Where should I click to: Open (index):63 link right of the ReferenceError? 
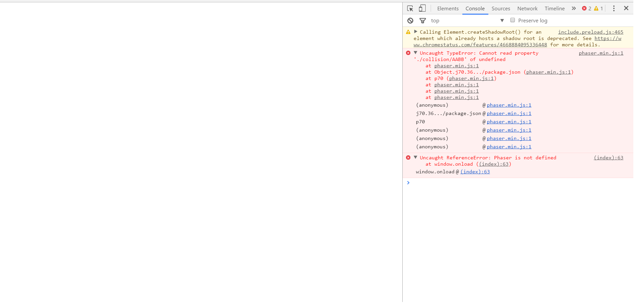click(x=608, y=158)
